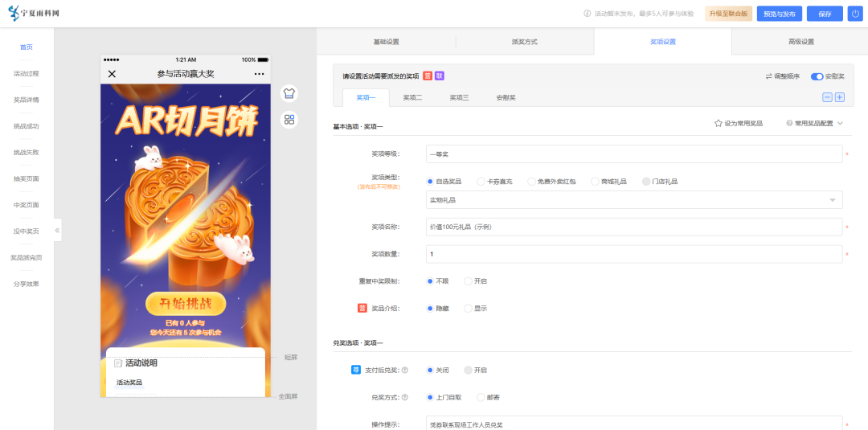Select 上门自取 for 兑奖方式
This screenshot has height=430, width=868.
click(430, 397)
